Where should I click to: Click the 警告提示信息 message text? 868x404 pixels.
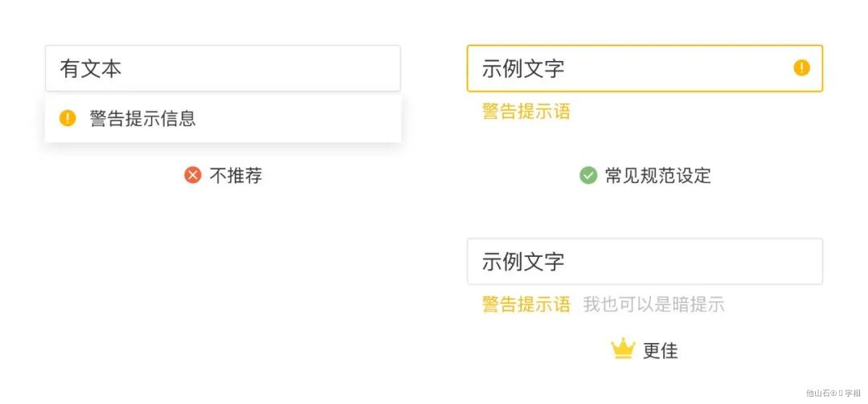pos(143,119)
